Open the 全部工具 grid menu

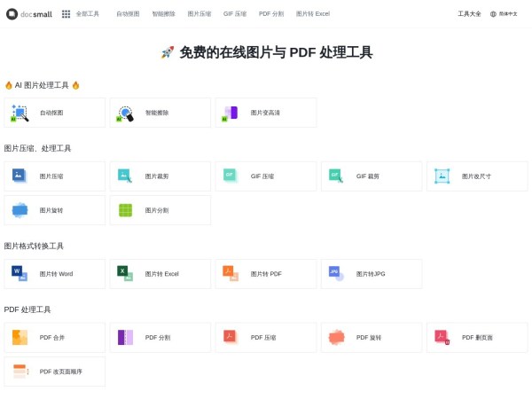click(66, 14)
